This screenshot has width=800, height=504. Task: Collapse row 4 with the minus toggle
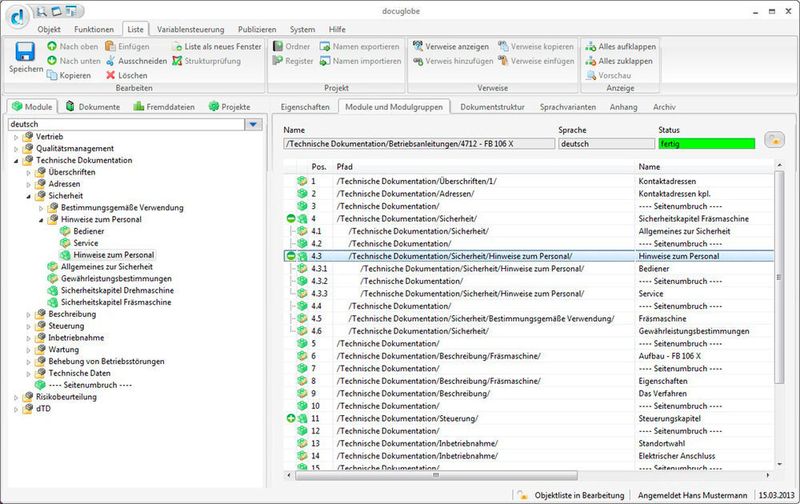[290, 218]
